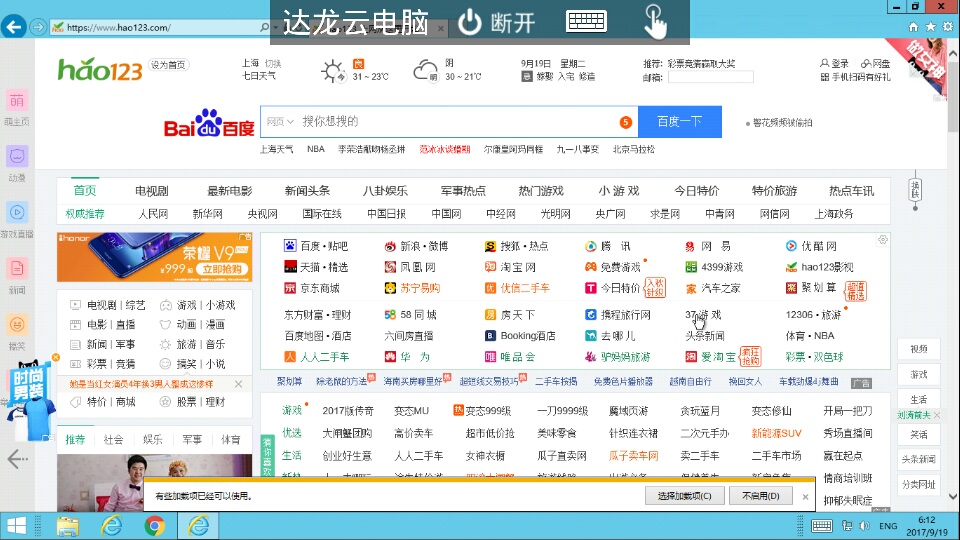Select the 最新电影 navigation tab
The width and height of the screenshot is (960, 540).
(x=229, y=191)
